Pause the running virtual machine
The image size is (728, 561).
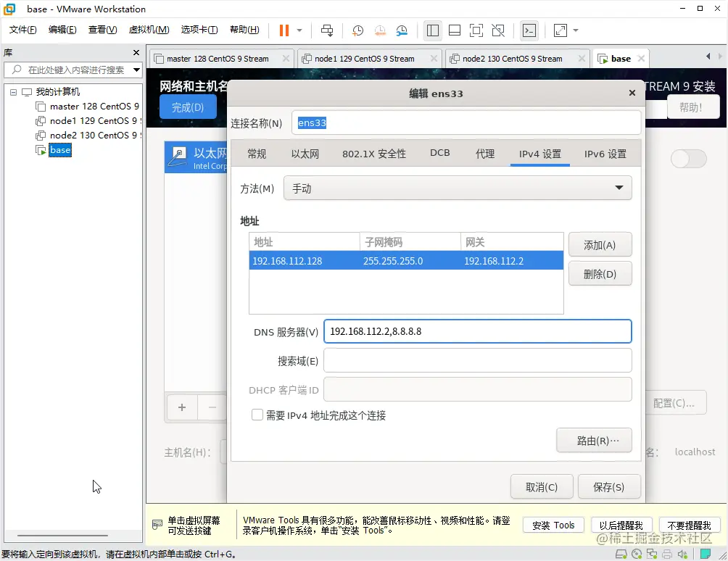(283, 30)
